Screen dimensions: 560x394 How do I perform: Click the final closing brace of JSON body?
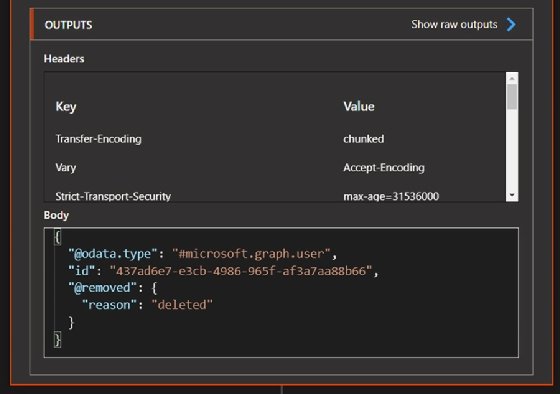pyautogui.click(x=57, y=339)
